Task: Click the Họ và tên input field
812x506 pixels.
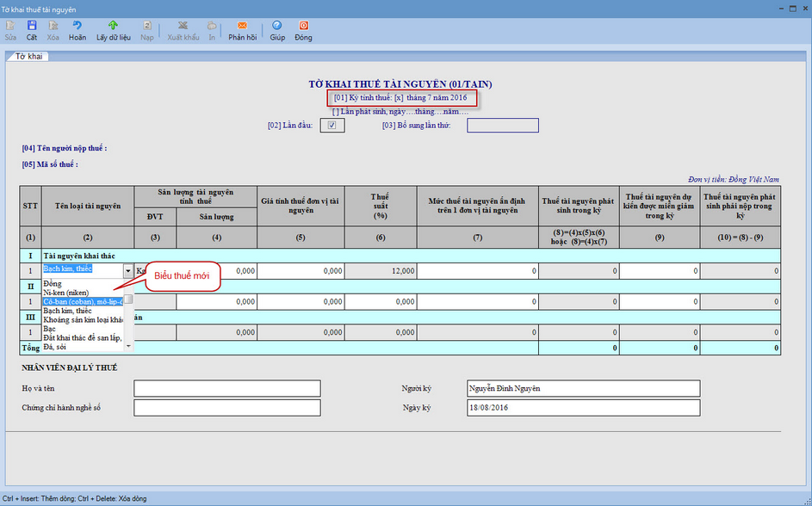Action: point(226,388)
